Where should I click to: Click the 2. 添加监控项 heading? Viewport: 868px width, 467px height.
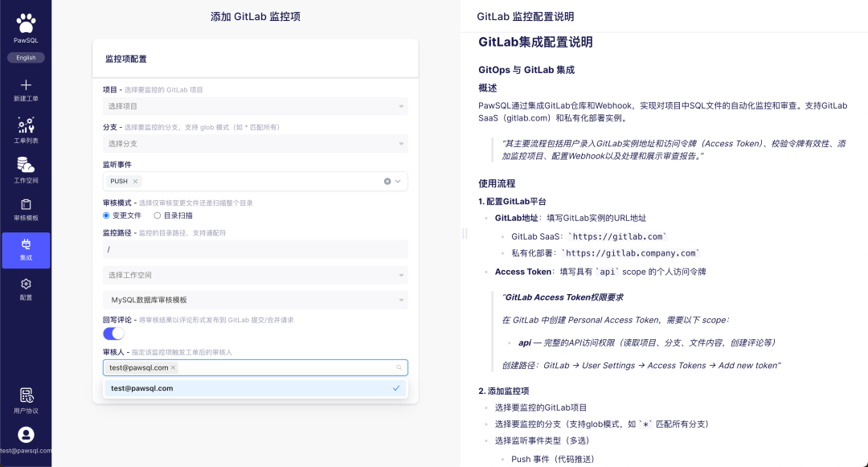point(504,391)
